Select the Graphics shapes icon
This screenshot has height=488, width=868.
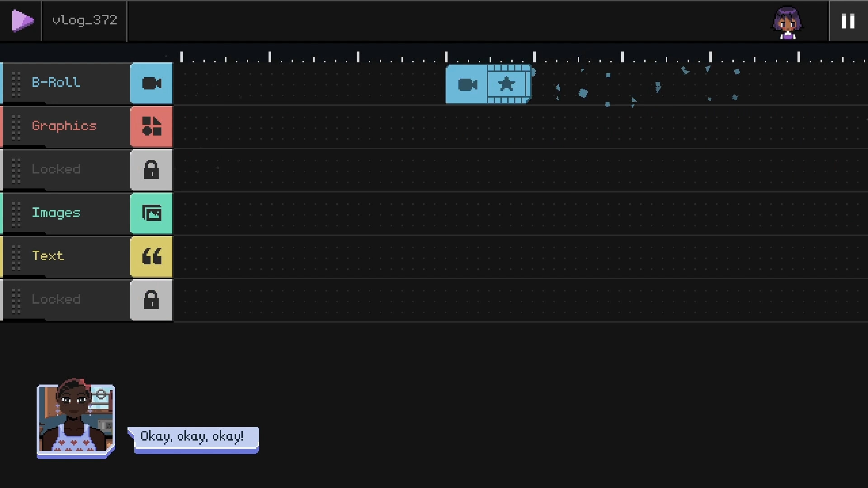tap(151, 127)
